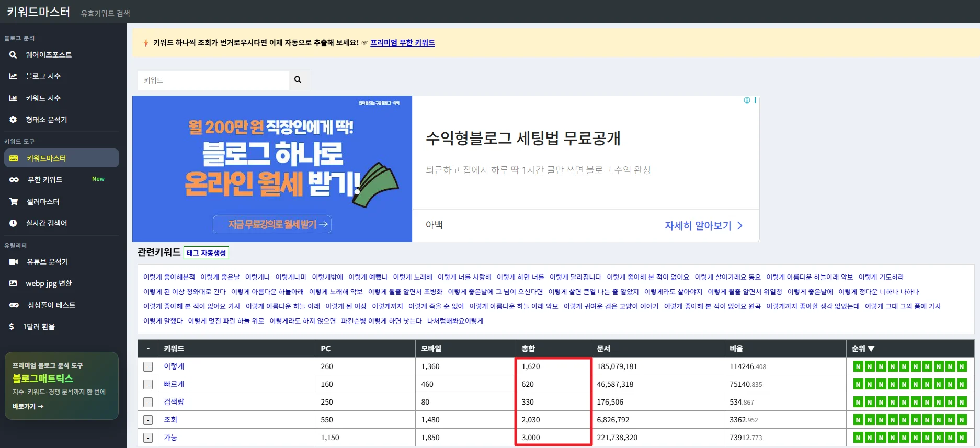
Task: Click first green N rank badge for 이렇게
Action: point(858,367)
